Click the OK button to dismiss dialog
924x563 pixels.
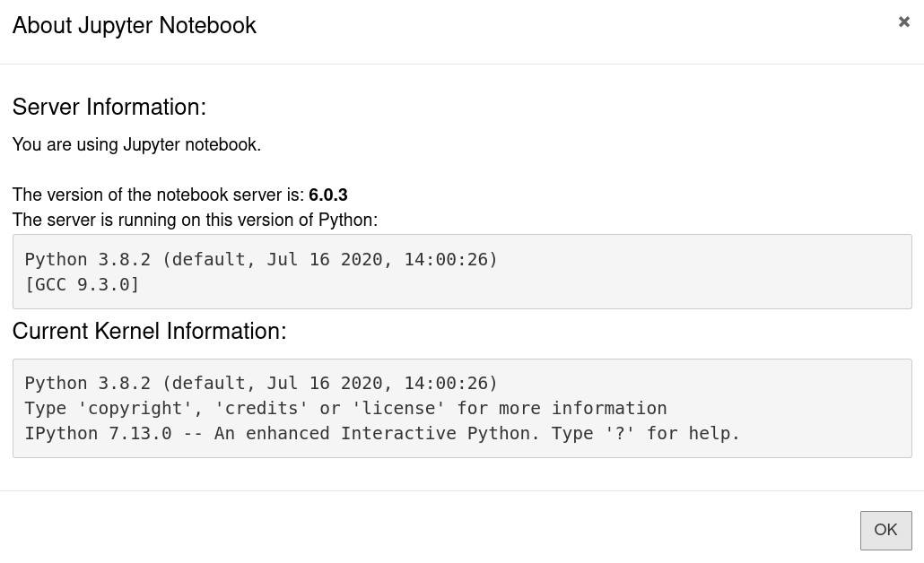tap(885, 530)
